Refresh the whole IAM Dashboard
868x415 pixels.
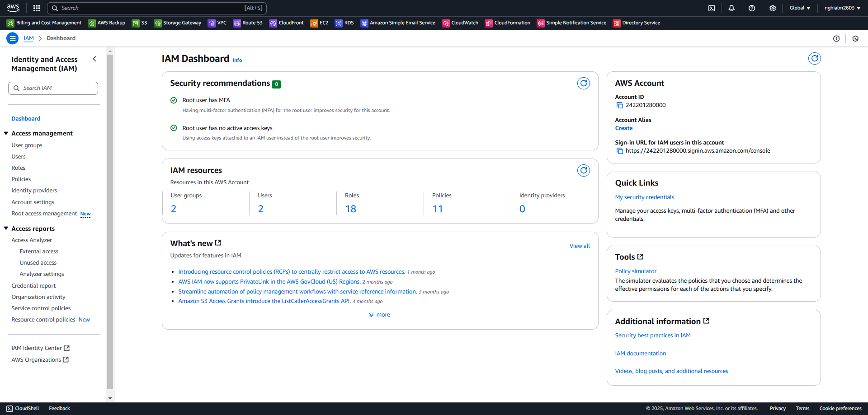(814, 58)
